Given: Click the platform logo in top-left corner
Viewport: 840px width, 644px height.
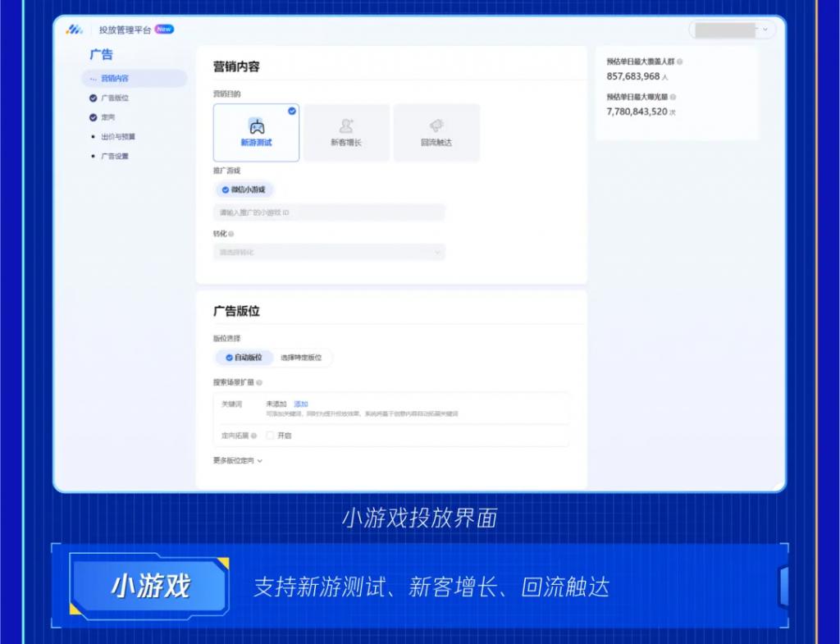Looking at the screenshot, I should pos(75,30).
